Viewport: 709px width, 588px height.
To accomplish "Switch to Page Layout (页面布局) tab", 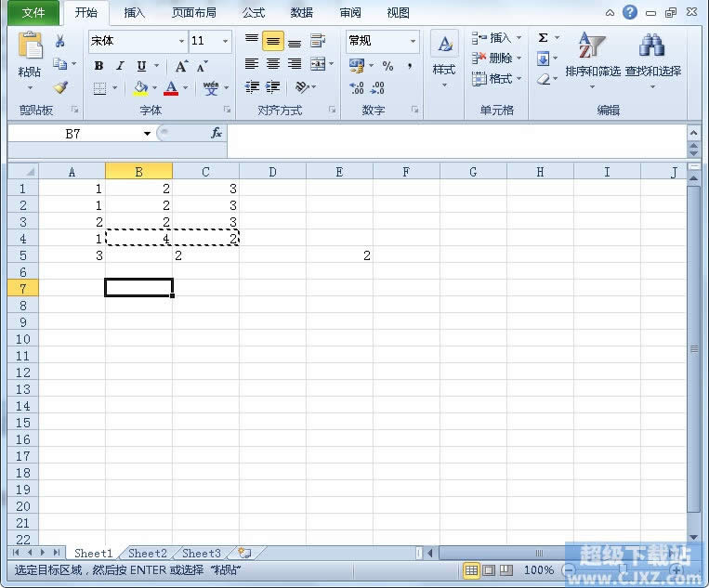I will pyautogui.click(x=194, y=13).
